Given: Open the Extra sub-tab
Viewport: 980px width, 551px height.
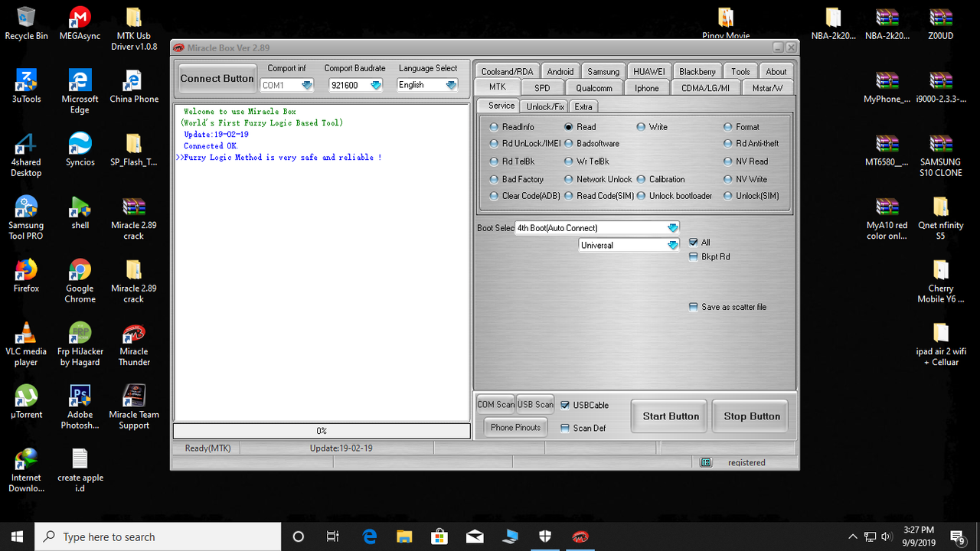Looking at the screenshot, I should pyautogui.click(x=583, y=106).
